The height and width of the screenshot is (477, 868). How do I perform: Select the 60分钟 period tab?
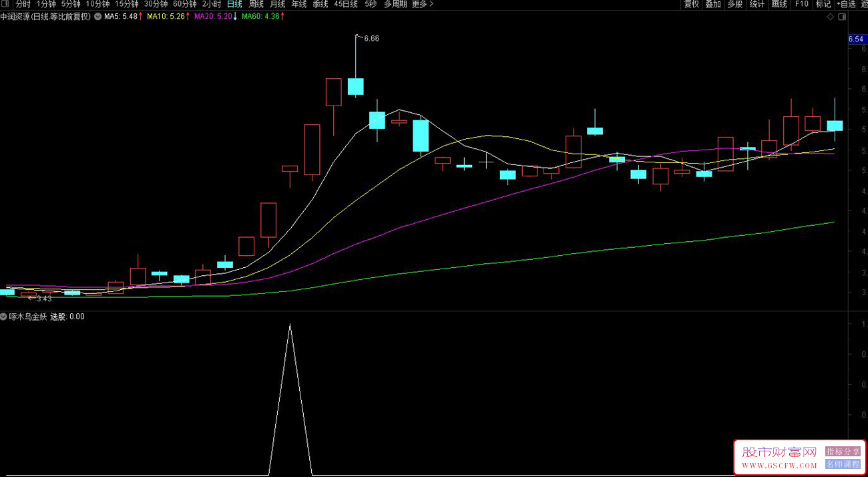(x=185, y=4)
